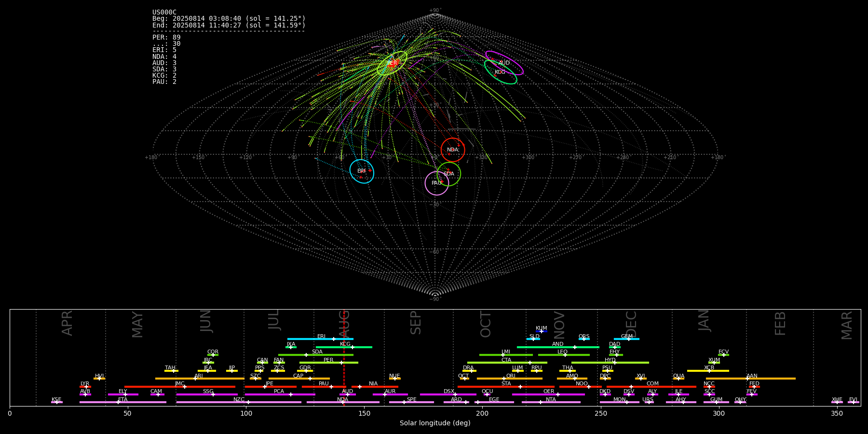Click the JMC shower bar in timeline
The height and width of the screenshot is (434, 868).
[x=180, y=386]
